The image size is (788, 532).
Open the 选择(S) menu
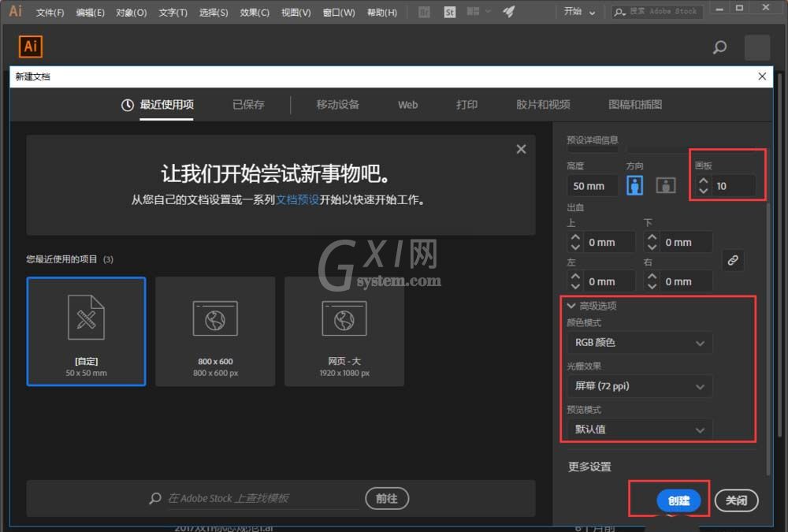214,13
